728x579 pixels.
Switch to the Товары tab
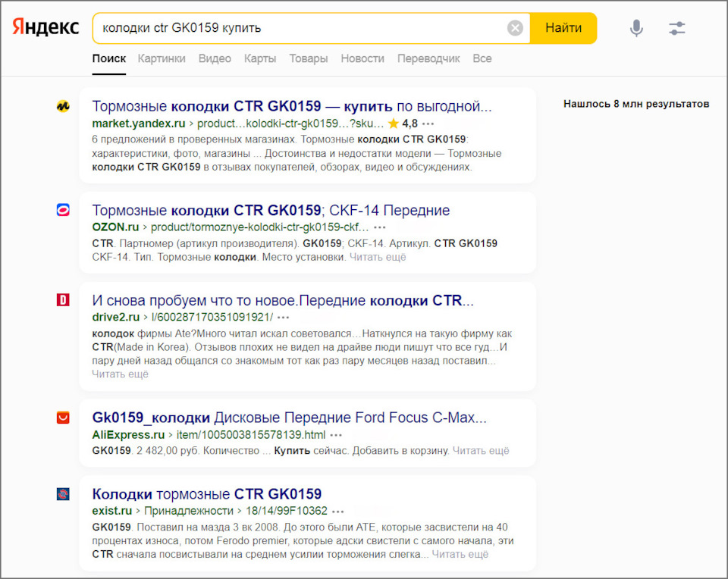[x=309, y=58]
